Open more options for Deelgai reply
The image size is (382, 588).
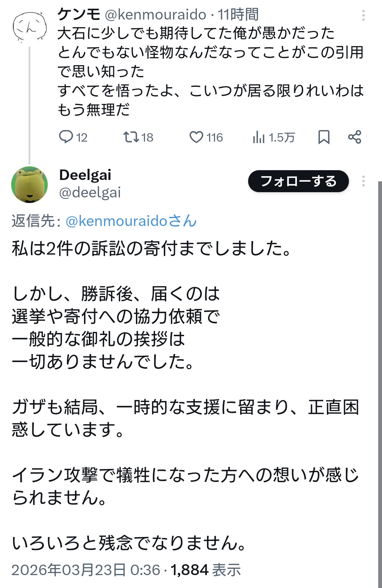click(363, 181)
